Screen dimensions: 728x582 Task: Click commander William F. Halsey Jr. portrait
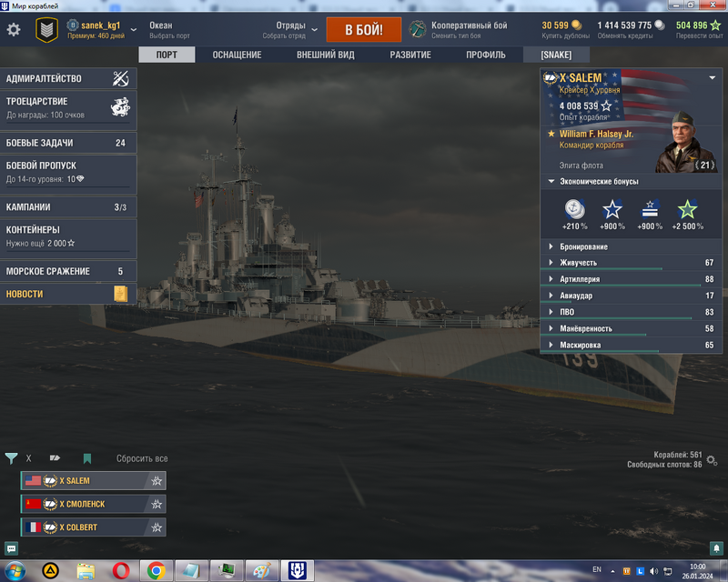click(685, 143)
